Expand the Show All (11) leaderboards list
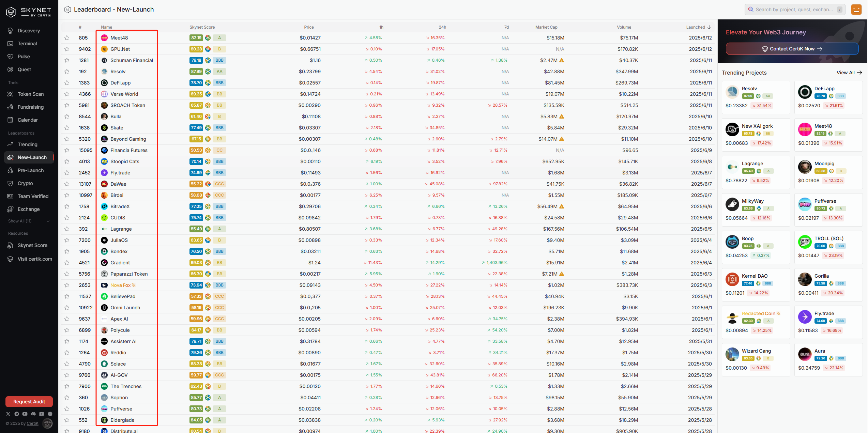The width and height of the screenshot is (868, 433). click(29, 221)
